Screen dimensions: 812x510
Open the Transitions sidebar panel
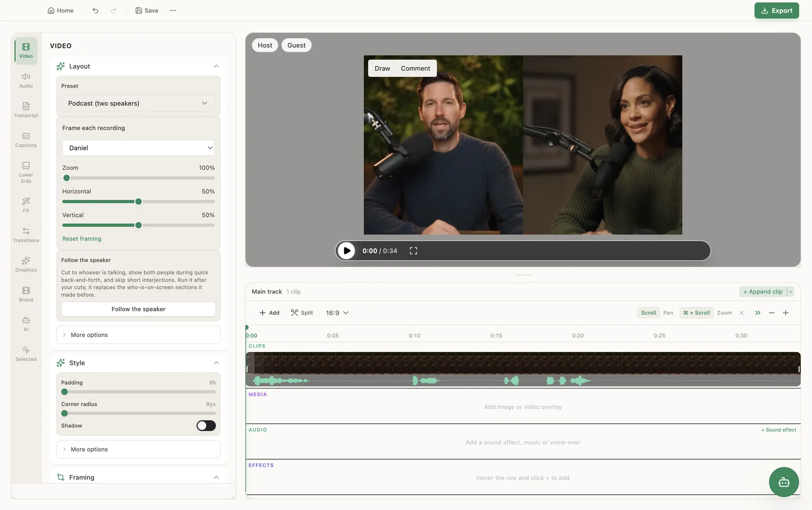[x=26, y=235]
